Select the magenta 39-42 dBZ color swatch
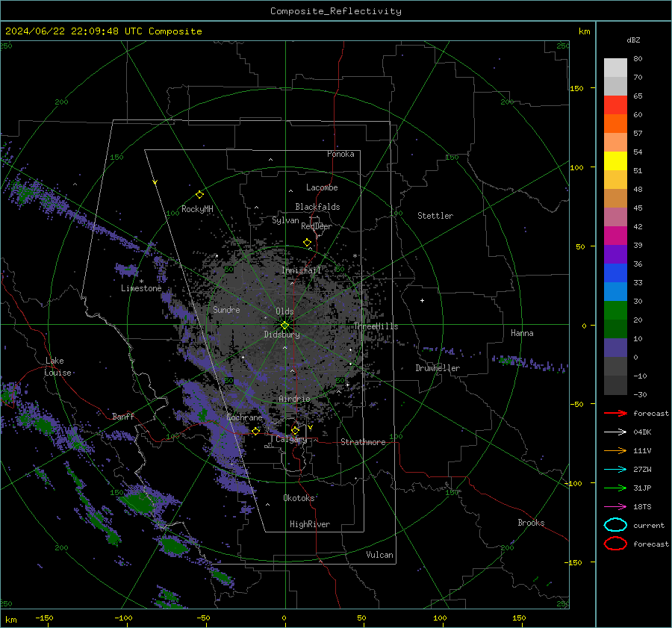672x628 pixels. pos(615,236)
